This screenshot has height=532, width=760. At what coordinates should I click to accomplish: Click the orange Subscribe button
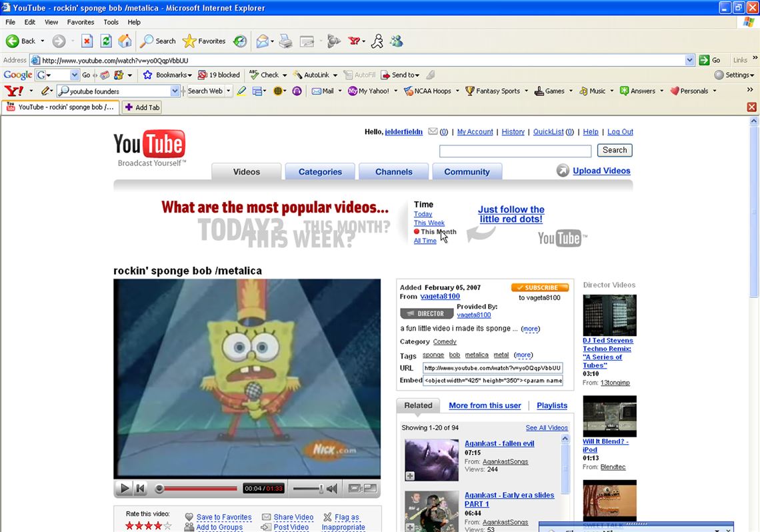539,287
